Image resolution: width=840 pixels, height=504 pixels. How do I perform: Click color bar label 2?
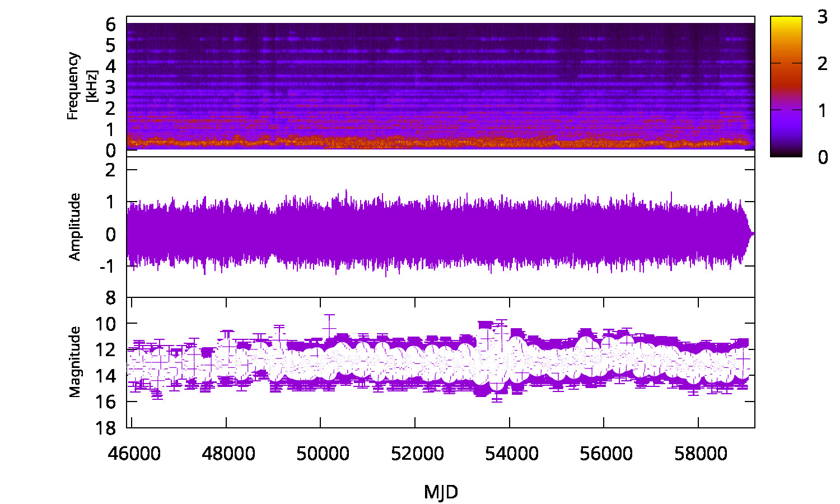(822, 63)
